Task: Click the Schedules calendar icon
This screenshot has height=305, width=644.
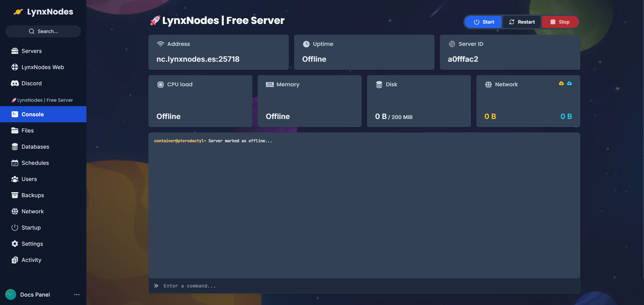Action: coord(15,163)
